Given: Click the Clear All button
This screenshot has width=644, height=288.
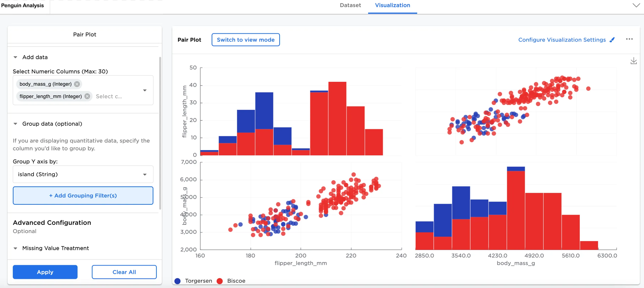Looking at the screenshot, I should pyautogui.click(x=124, y=272).
